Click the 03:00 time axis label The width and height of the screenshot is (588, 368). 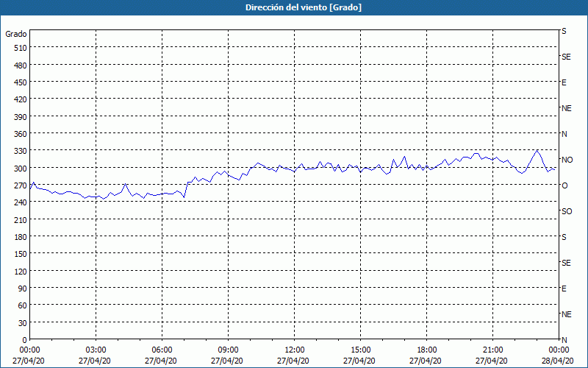(96, 350)
